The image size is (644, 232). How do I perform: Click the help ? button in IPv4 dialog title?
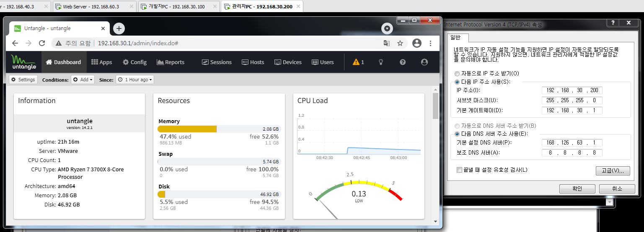[x=613, y=23]
